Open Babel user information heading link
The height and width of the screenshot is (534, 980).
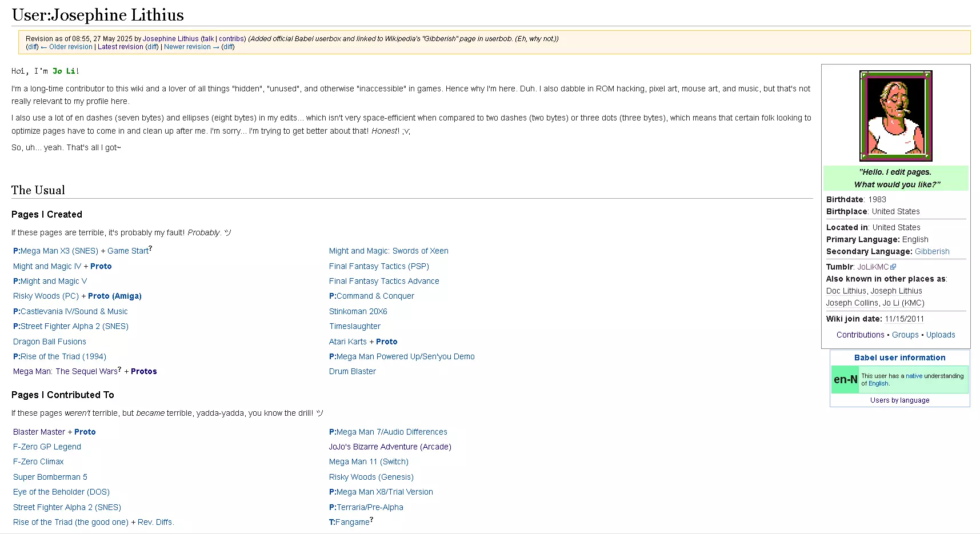tap(899, 358)
